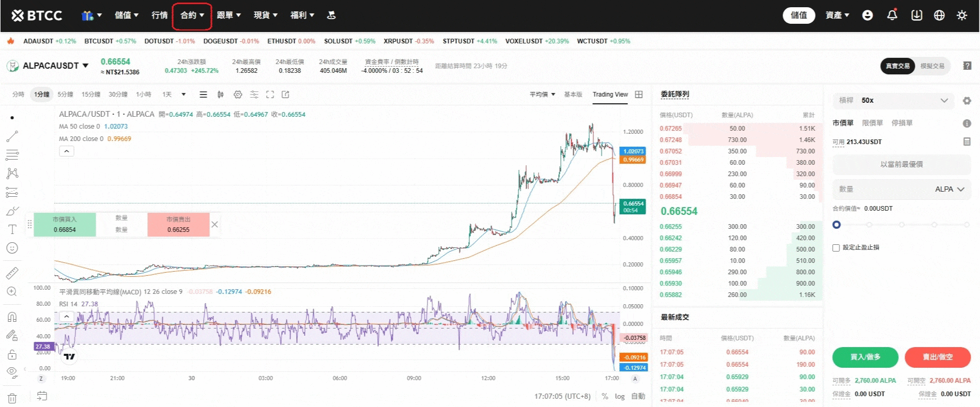Select the ruler measure tool
Image resolution: width=980 pixels, height=407 pixels.
pyautogui.click(x=12, y=273)
